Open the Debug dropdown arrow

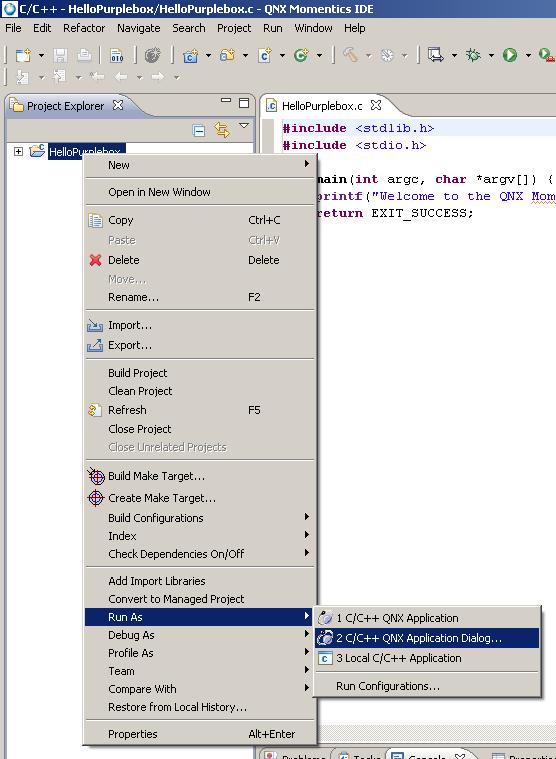491,56
